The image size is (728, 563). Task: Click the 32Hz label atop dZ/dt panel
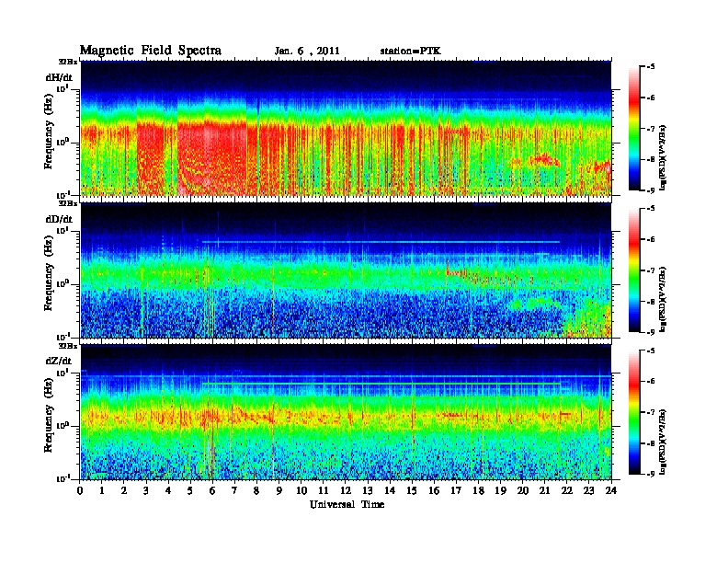(68, 345)
